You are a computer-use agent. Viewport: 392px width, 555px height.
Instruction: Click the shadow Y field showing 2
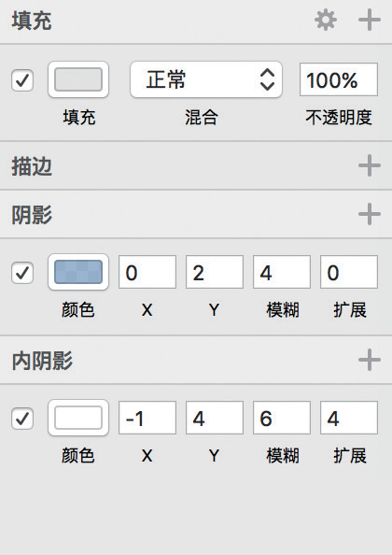pos(215,272)
